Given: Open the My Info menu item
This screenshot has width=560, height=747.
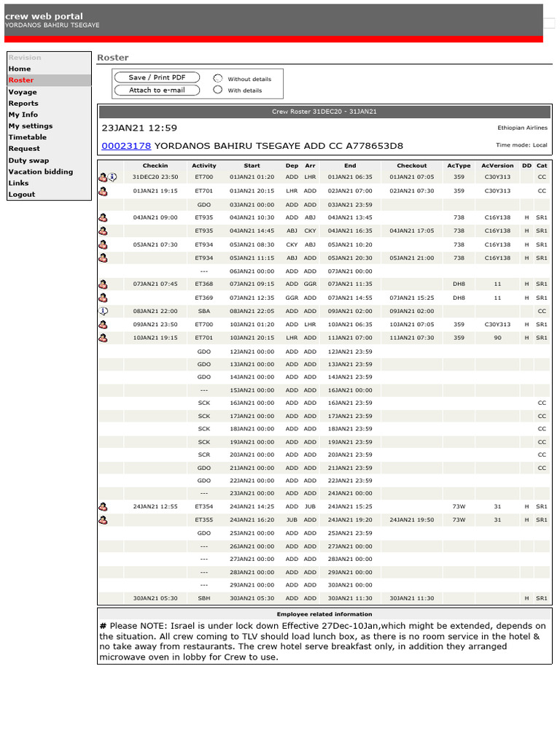Looking at the screenshot, I should [x=23, y=115].
